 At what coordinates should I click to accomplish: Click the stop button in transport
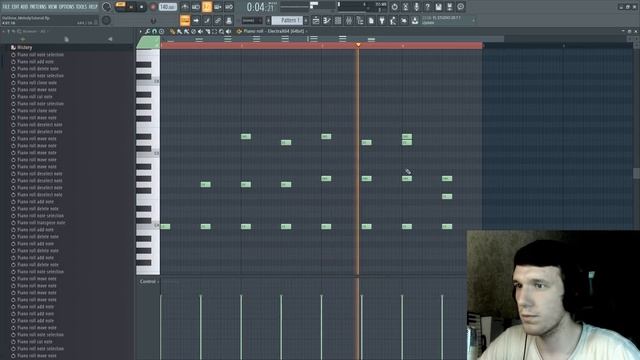pyautogui.click(x=142, y=7)
